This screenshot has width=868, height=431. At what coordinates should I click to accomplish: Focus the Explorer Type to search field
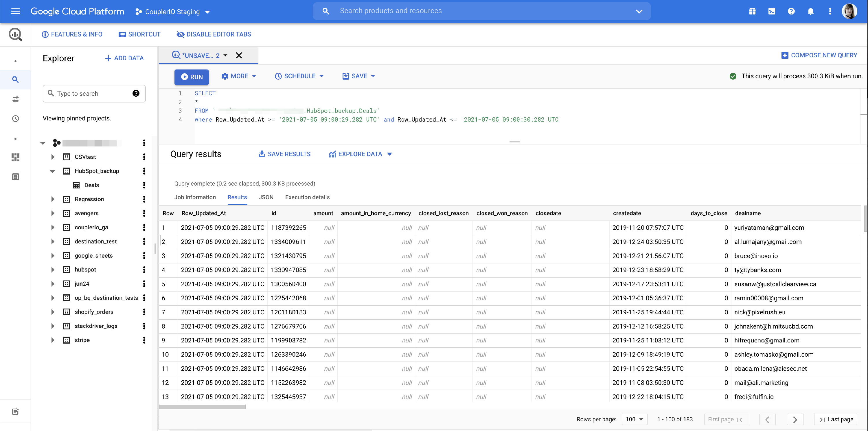click(x=94, y=94)
